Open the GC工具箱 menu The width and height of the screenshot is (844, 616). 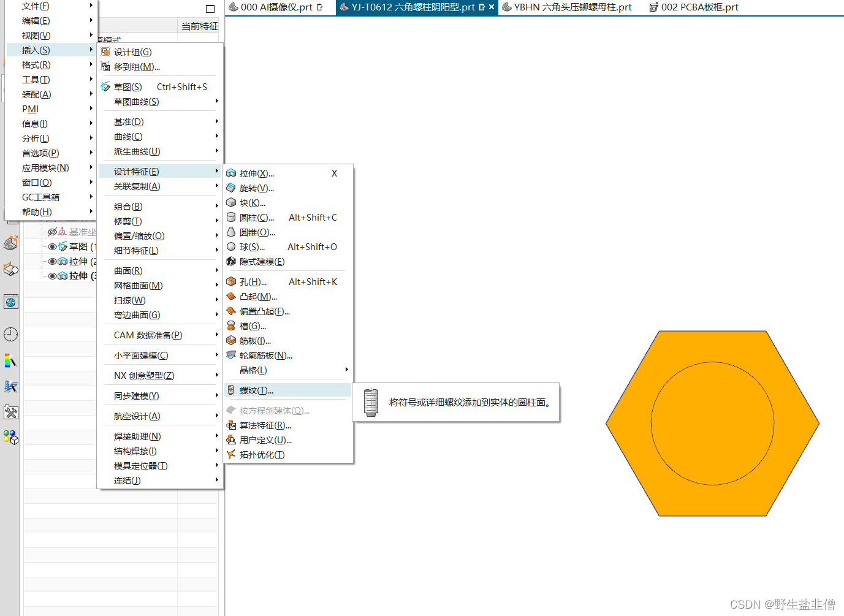point(50,197)
